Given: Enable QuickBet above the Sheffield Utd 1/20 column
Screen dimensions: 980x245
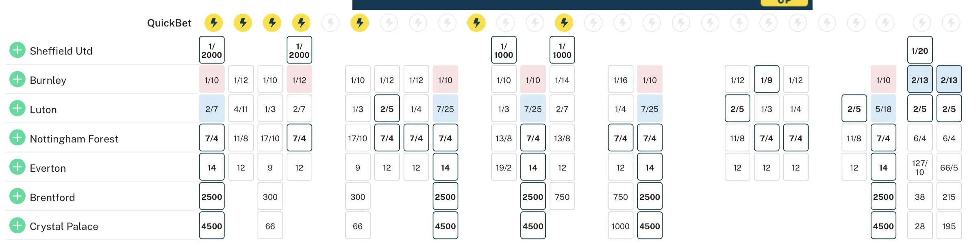Looking at the screenshot, I should (921, 23).
